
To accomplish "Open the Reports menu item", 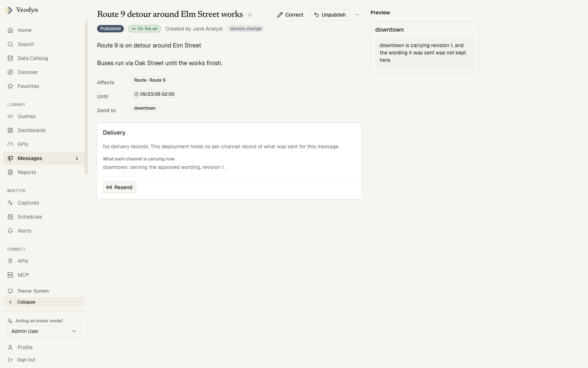I will pyautogui.click(x=44, y=172).
